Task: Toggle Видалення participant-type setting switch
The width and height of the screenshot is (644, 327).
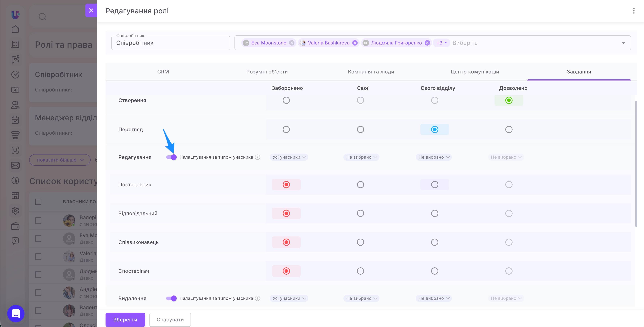Action: click(x=171, y=298)
